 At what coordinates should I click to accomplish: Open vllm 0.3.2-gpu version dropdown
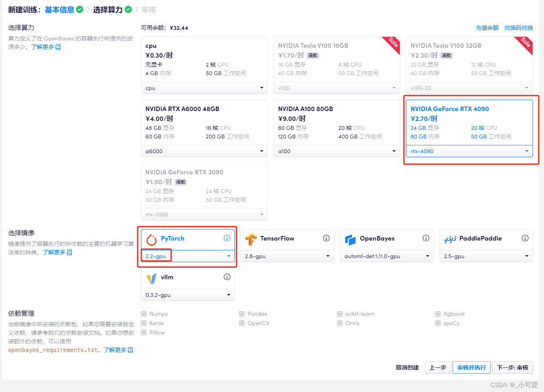click(188, 295)
